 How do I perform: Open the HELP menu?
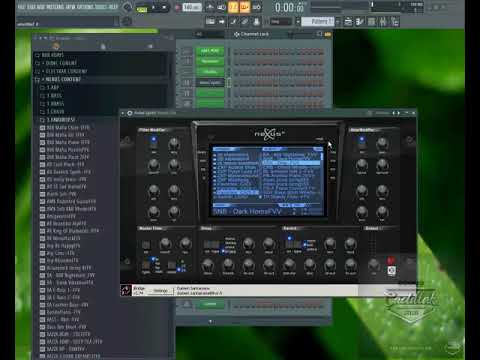(x=113, y=7)
